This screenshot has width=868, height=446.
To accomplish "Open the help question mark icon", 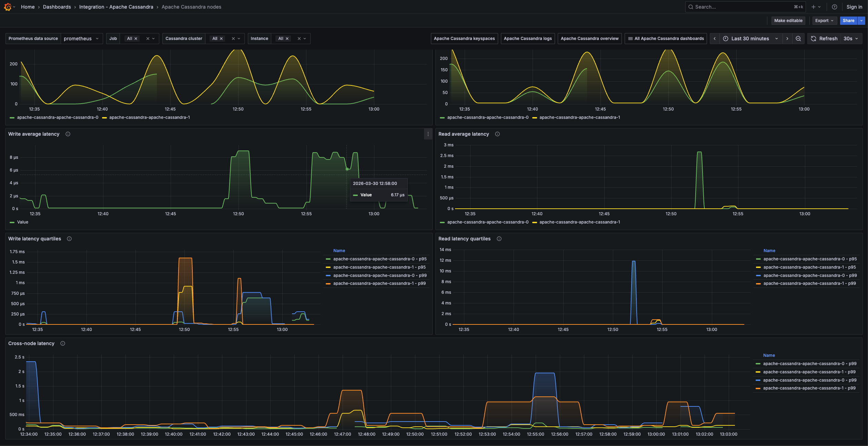I will click(835, 7).
